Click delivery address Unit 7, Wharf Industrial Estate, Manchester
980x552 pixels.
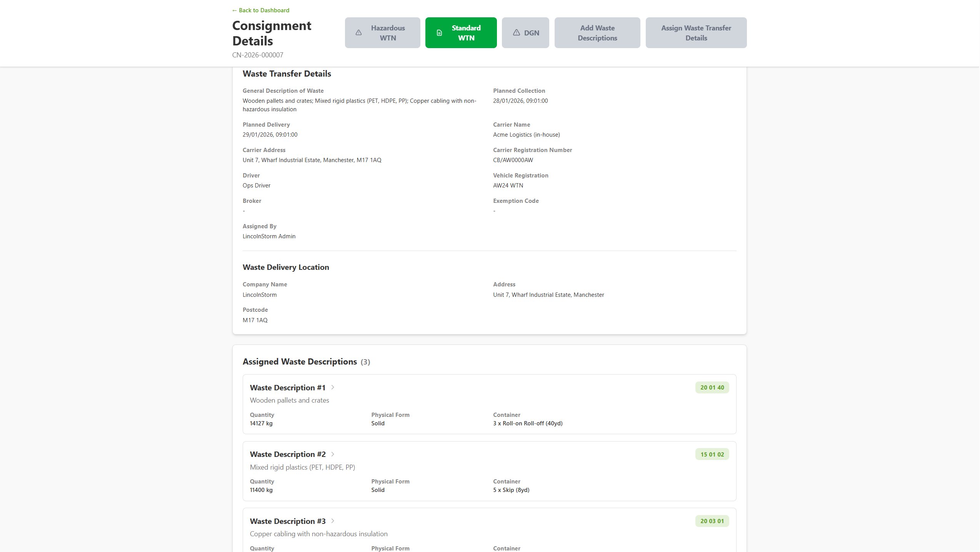(x=548, y=295)
